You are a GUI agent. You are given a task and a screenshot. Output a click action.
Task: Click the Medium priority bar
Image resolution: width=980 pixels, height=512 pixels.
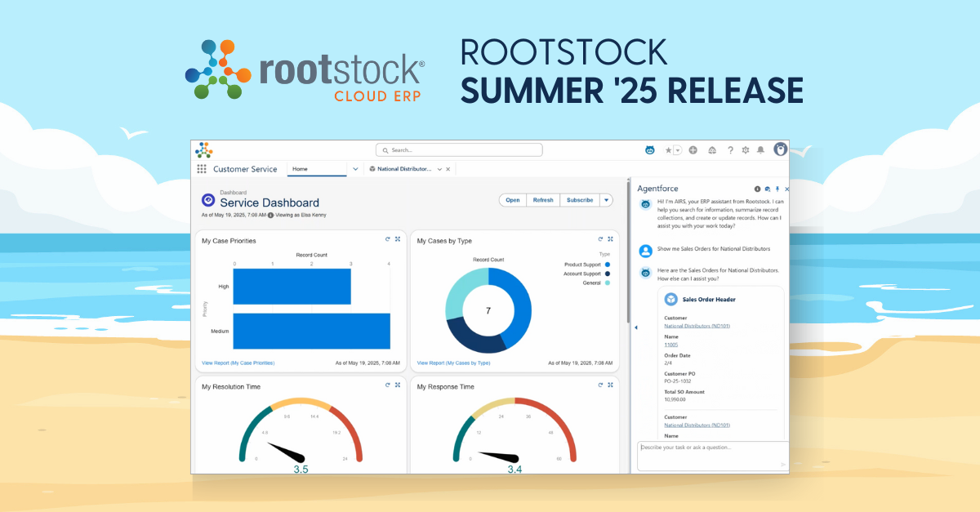(x=312, y=332)
